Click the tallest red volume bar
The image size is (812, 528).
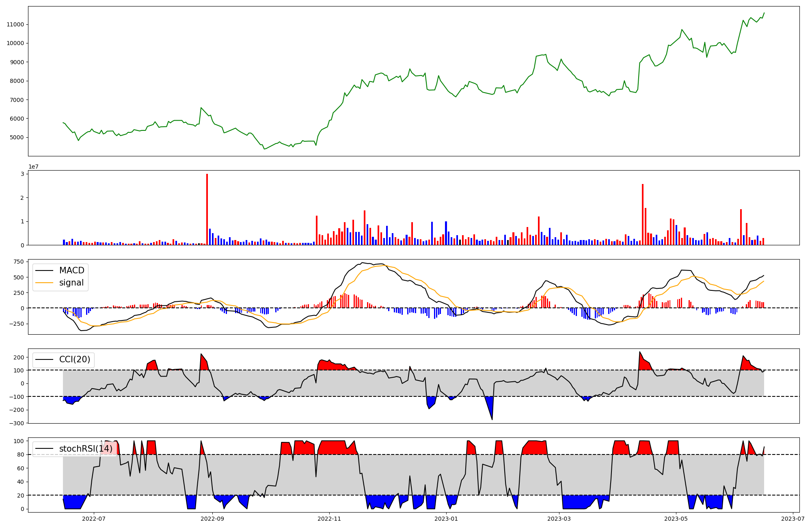(x=207, y=209)
